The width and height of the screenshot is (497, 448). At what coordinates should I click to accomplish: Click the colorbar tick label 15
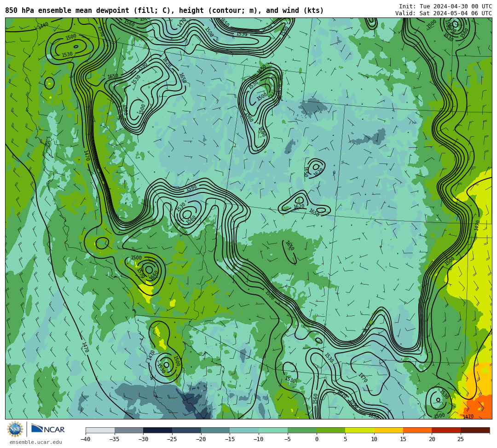coord(403,439)
